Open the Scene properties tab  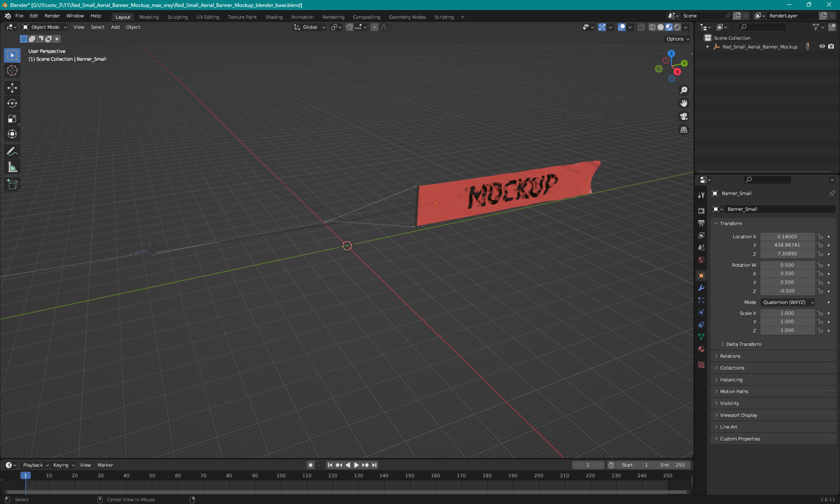(x=701, y=248)
